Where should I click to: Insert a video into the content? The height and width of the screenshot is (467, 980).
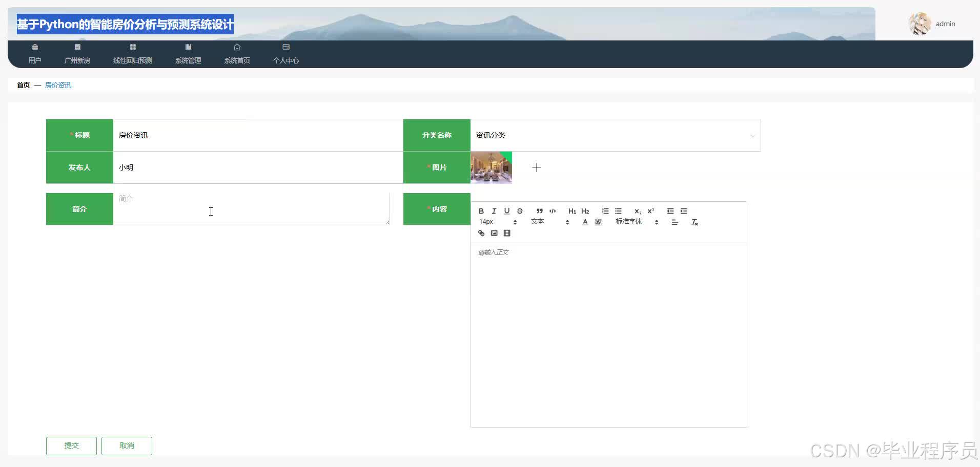pyautogui.click(x=507, y=233)
